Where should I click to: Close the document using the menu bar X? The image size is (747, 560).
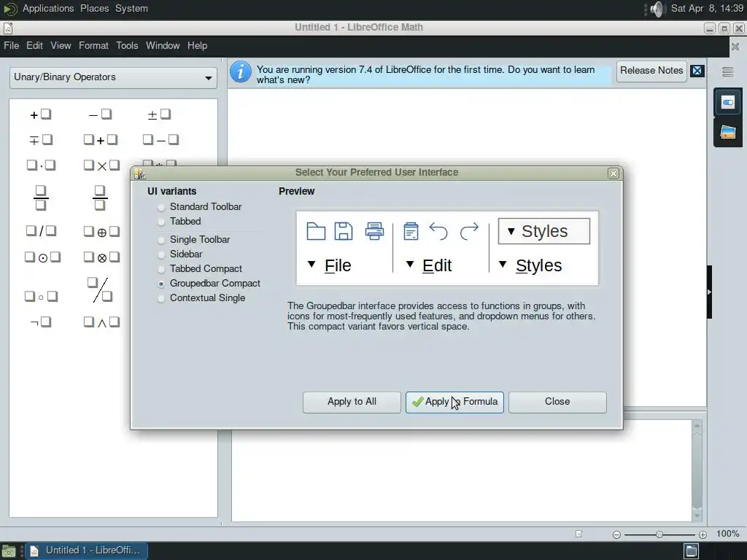pos(735,47)
